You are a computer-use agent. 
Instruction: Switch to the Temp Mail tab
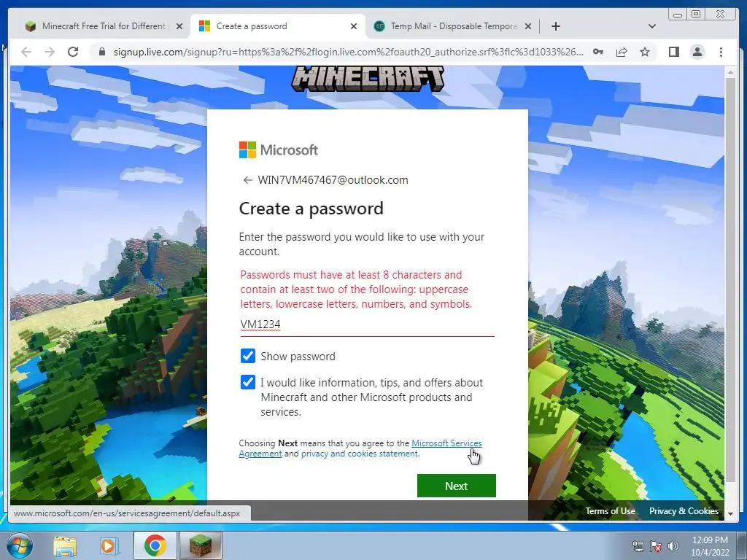[x=454, y=26]
